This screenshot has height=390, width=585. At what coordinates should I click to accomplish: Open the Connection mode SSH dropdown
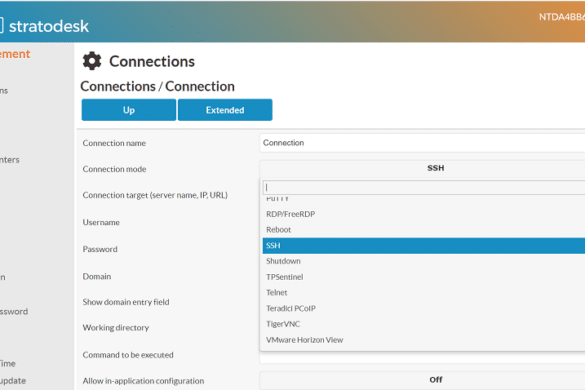coord(422,168)
